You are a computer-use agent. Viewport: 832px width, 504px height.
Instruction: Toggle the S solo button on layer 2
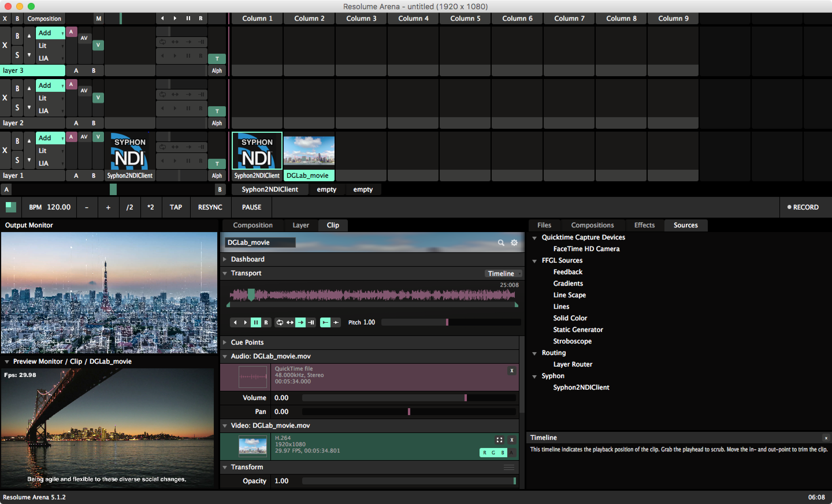pyautogui.click(x=17, y=108)
